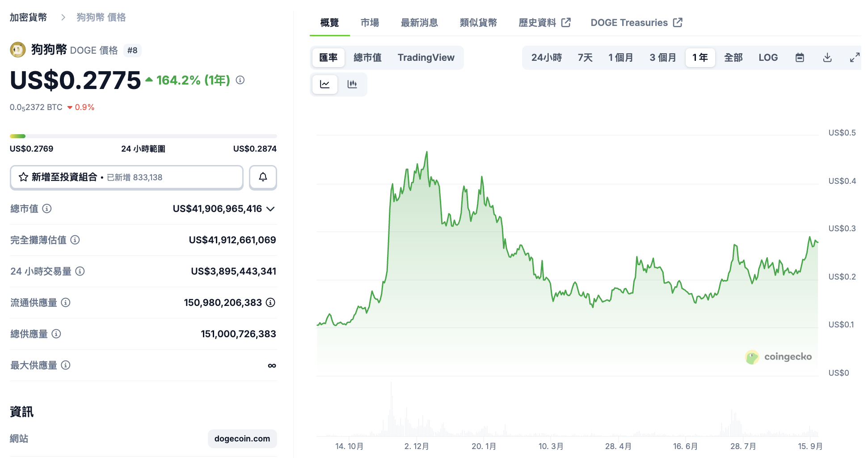Select the line chart icon

325,84
